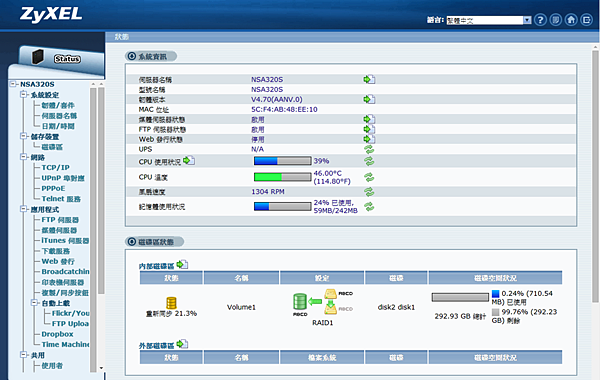
Task: Collapse the 系統設定 tree node
Action: [x=24, y=94]
